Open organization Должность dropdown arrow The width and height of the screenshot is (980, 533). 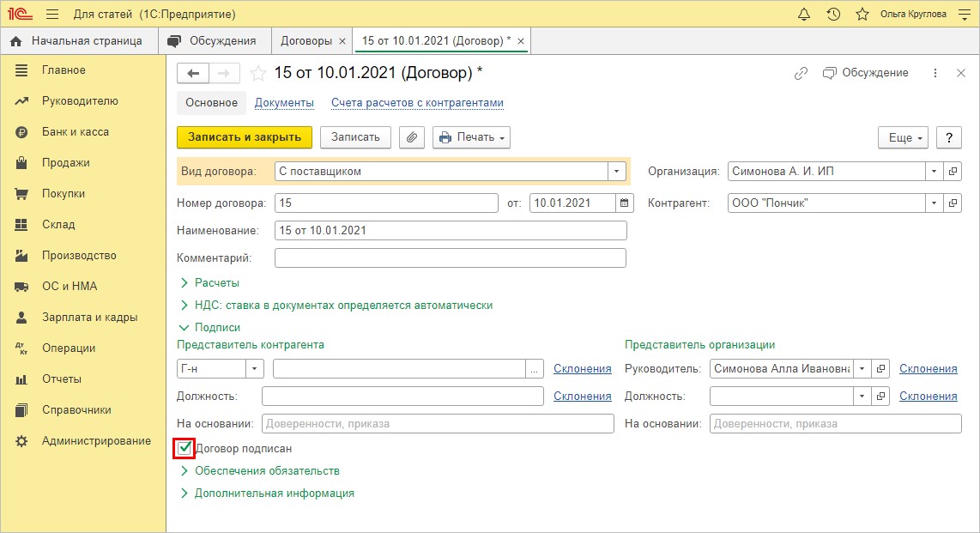pyautogui.click(x=862, y=397)
